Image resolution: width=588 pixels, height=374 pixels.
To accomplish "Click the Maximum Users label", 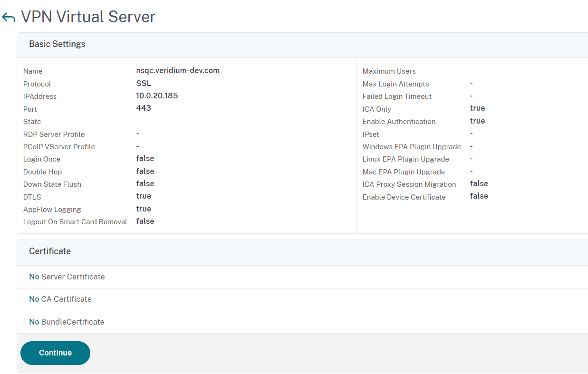I will tap(389, 71).
